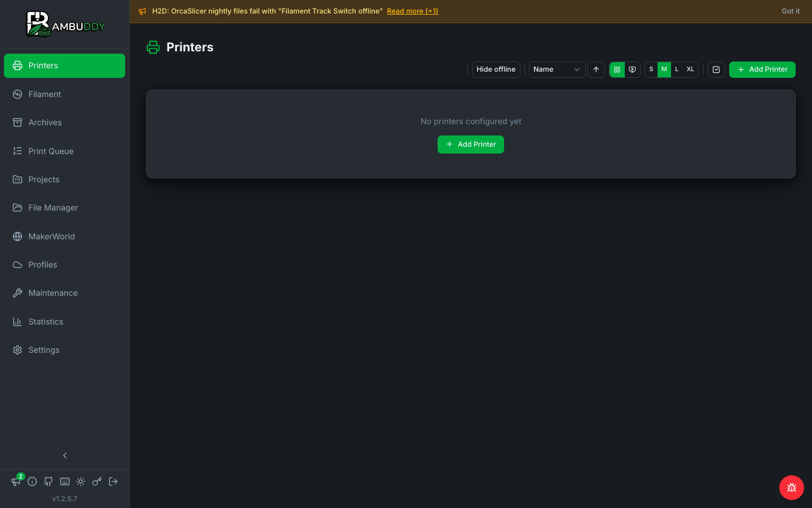This screenshot has height=508, width=812.
Task: Open the Name sort dropdown
Action: [x=557, y=69]
